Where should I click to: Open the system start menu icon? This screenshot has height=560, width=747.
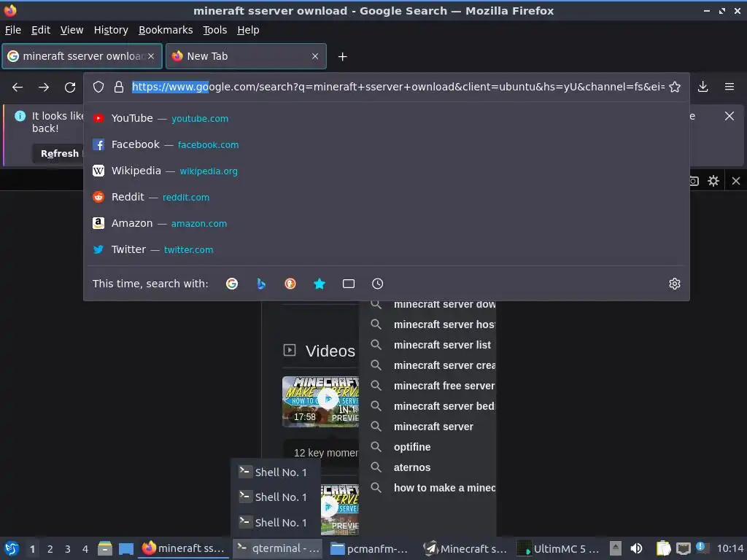click(x=12, y=548)
